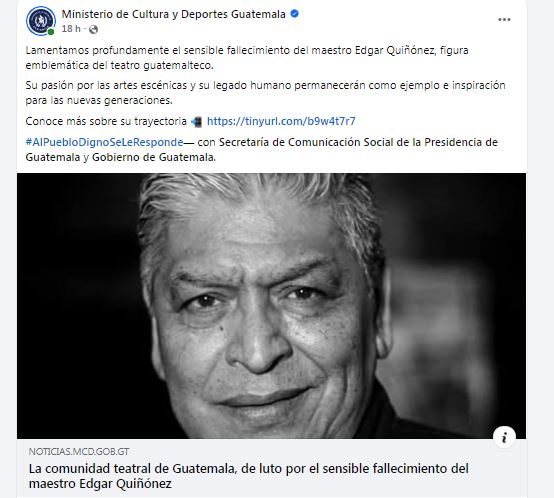Click the green online status dot
This screenshot has width=554, height=498.
click(51, 32)
